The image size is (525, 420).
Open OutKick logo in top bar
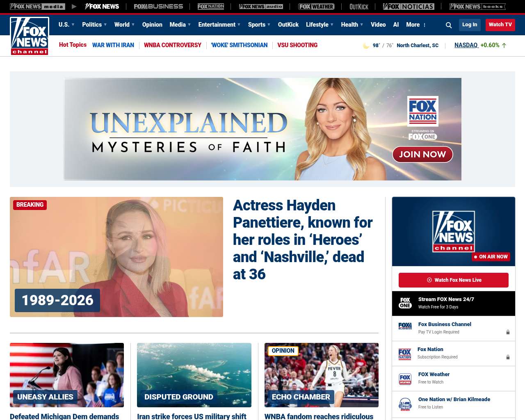(359, 7)
